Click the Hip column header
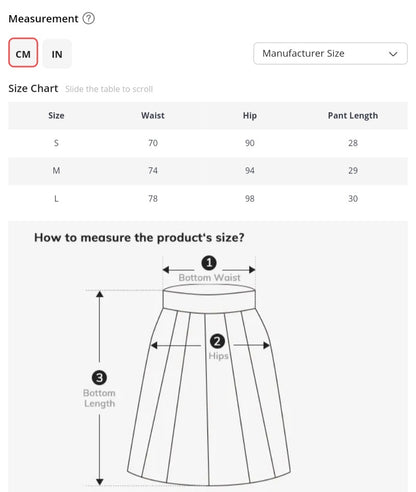 250,115
